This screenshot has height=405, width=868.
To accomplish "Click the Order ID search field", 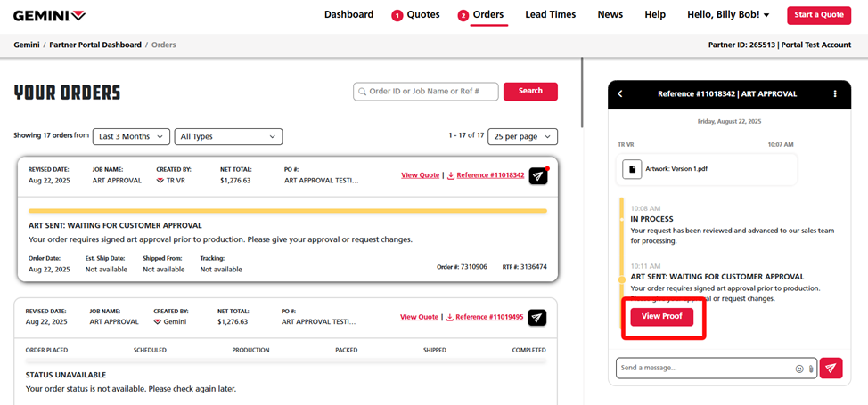I will [x=426, y=92].
